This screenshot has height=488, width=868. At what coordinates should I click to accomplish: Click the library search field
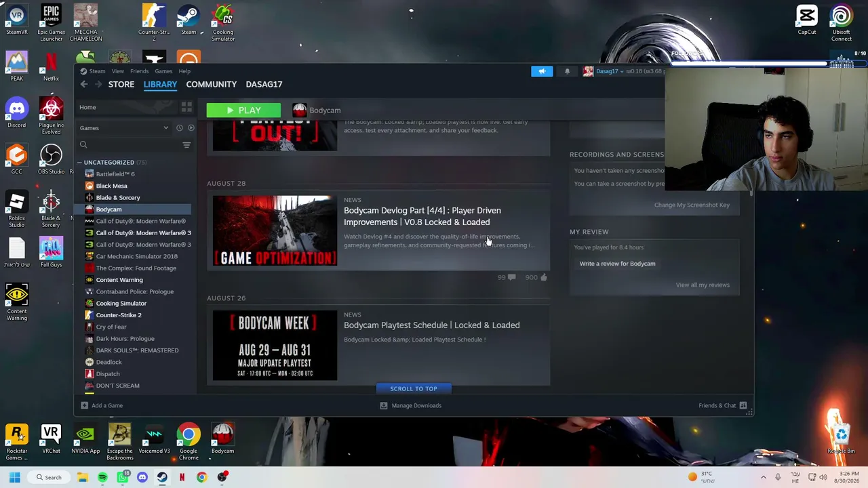[x=129, y=144]
